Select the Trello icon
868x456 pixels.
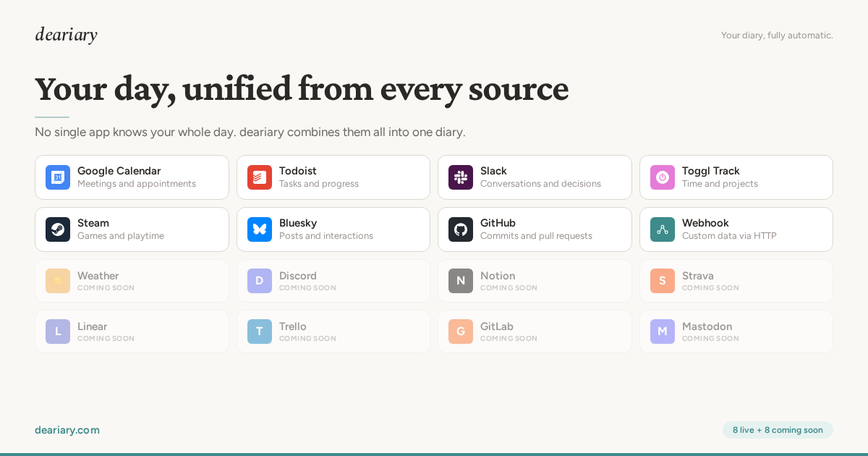[x=260, y=332]
